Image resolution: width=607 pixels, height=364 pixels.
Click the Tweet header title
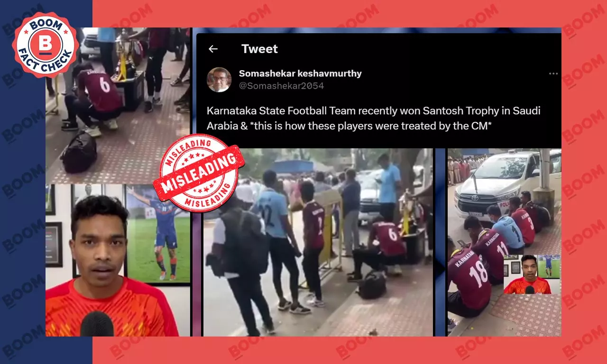pyautogui.click(x=259, y=49)
